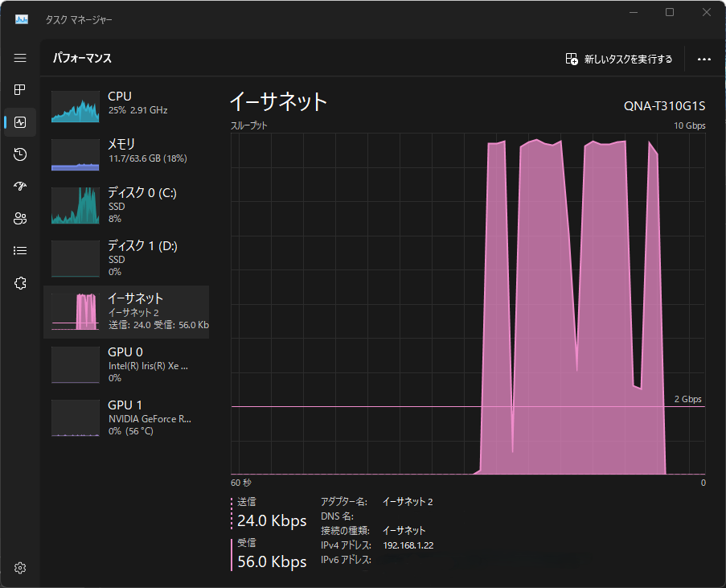Maximize the Task Manager window

coord(670,13)
